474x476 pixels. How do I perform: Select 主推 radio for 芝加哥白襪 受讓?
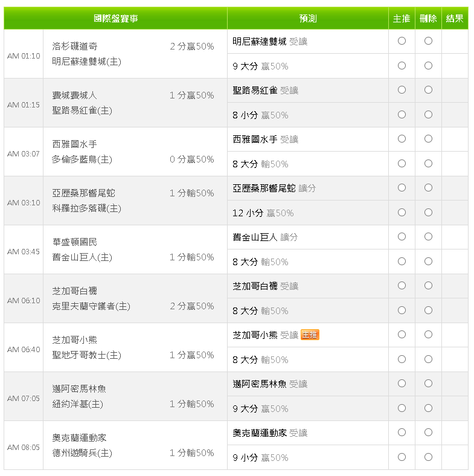pyautogui.click(x=402, y=285)
